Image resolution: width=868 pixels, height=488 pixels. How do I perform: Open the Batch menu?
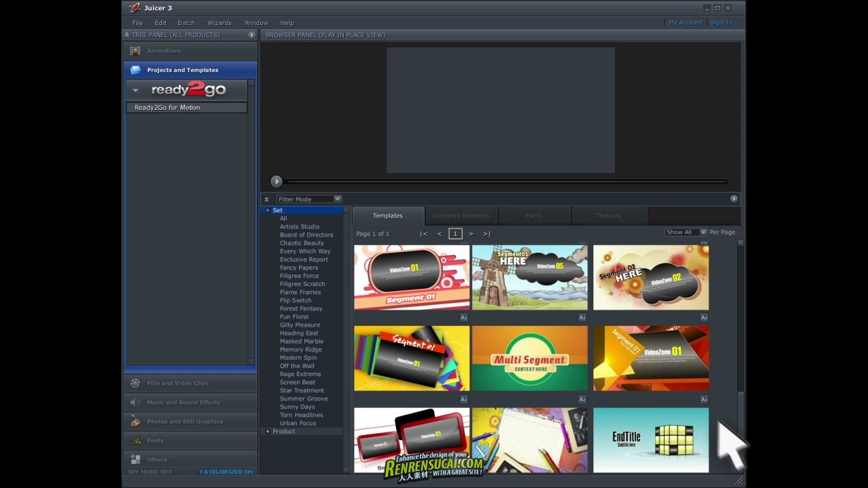pos(186,22)
